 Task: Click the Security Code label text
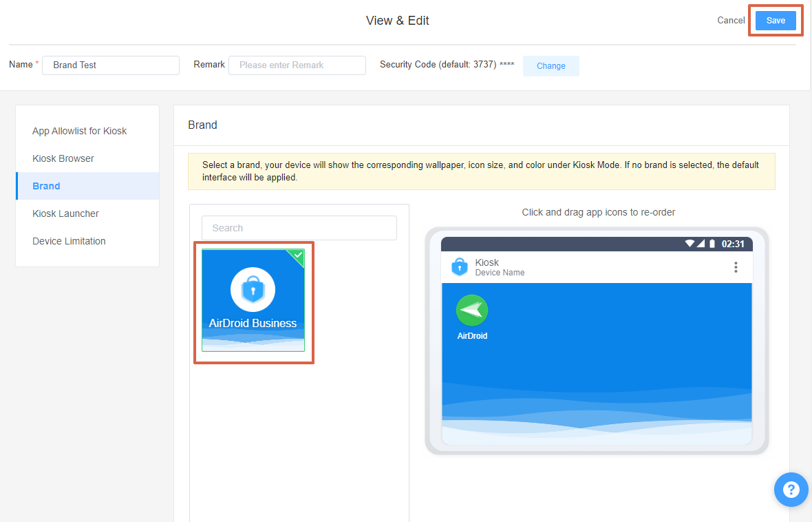click(x=438, y=65)
